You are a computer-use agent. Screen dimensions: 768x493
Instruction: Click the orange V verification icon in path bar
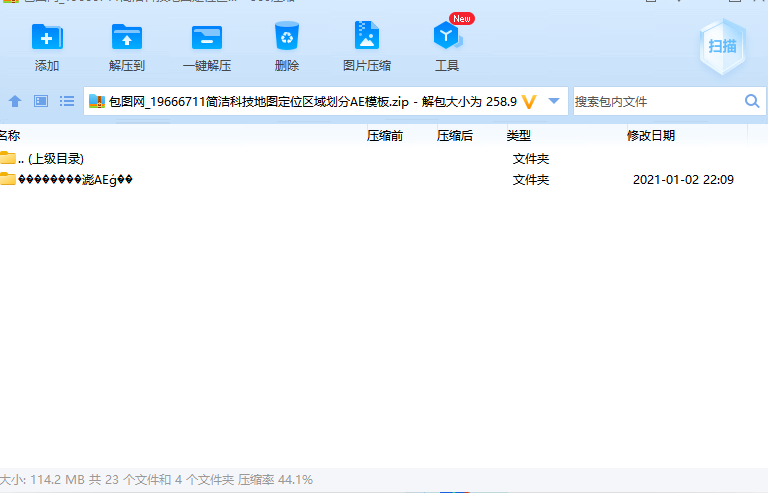(x=529, y=102)
